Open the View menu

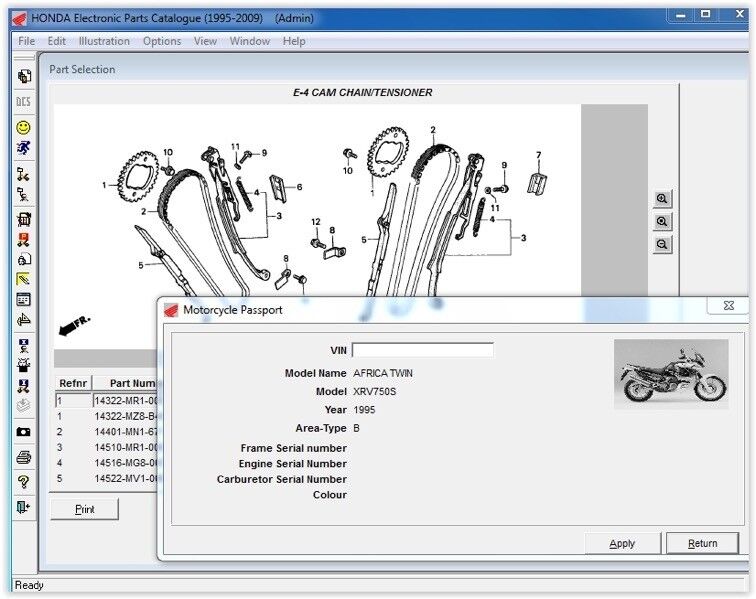pyautogui.click(x=205, y=41)
